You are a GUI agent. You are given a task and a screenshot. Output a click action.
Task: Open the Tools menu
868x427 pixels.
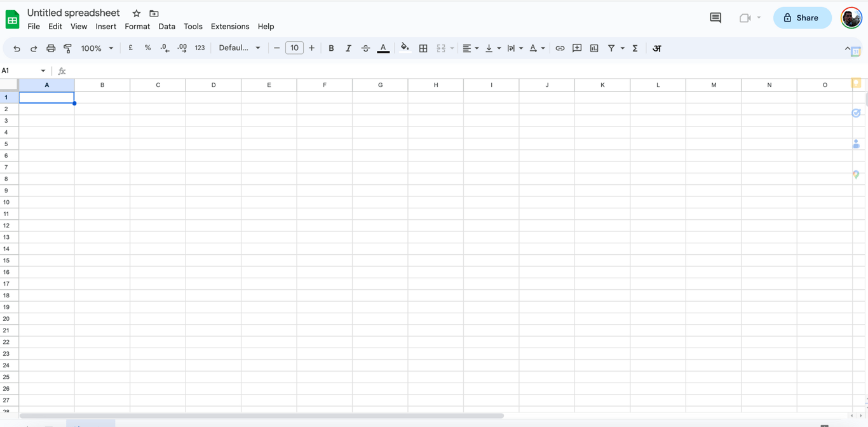193,27
